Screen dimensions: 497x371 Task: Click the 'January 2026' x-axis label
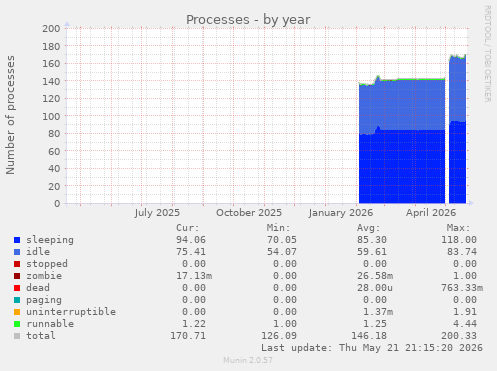click(x=340, y=213)
